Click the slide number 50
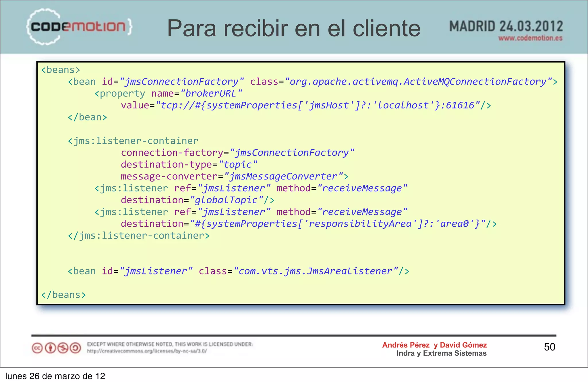The image size is (588, 382). [x=550, y=347]
